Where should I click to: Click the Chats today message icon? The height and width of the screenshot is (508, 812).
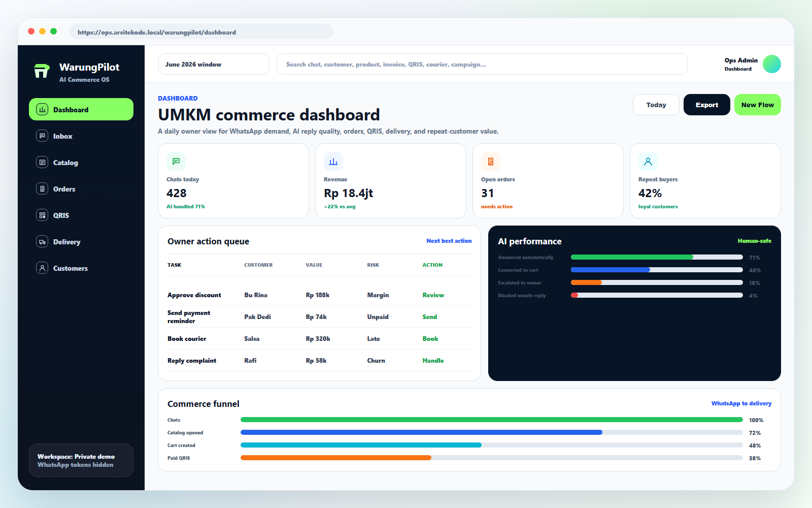[176, 162]
